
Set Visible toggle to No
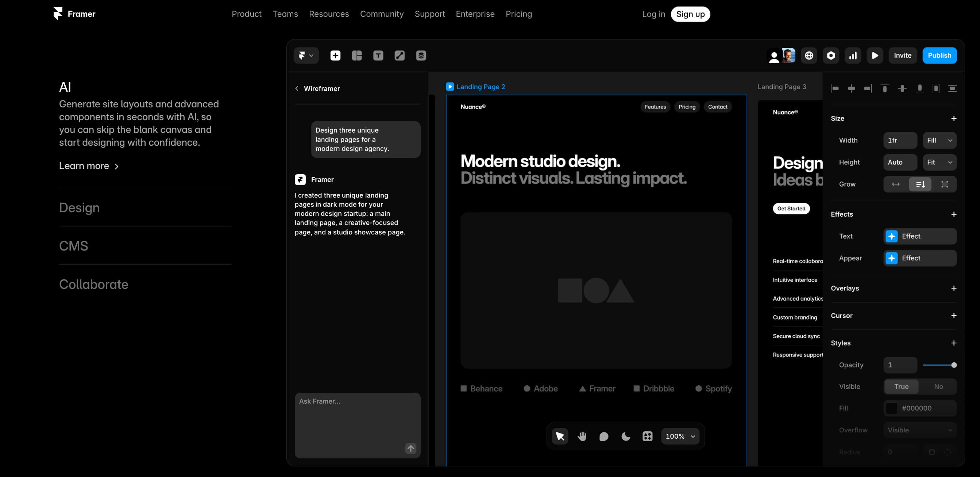pyautogui.click(x=938, y=386)
